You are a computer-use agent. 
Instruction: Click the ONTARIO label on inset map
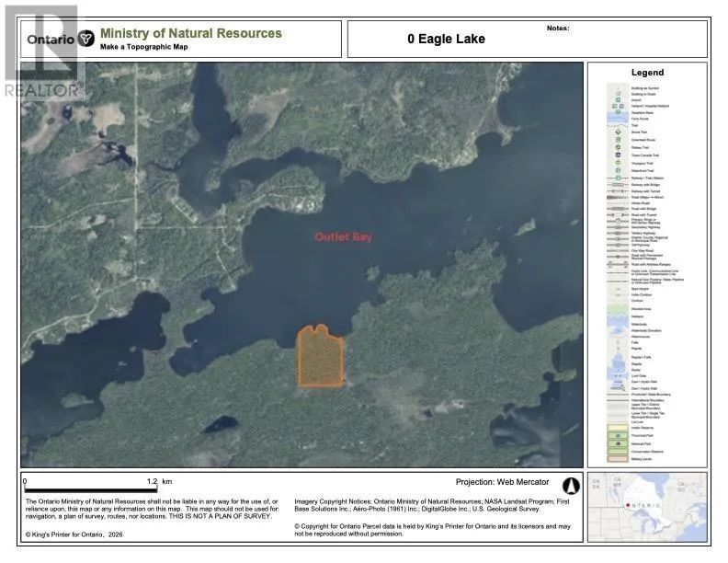(646, 505)
